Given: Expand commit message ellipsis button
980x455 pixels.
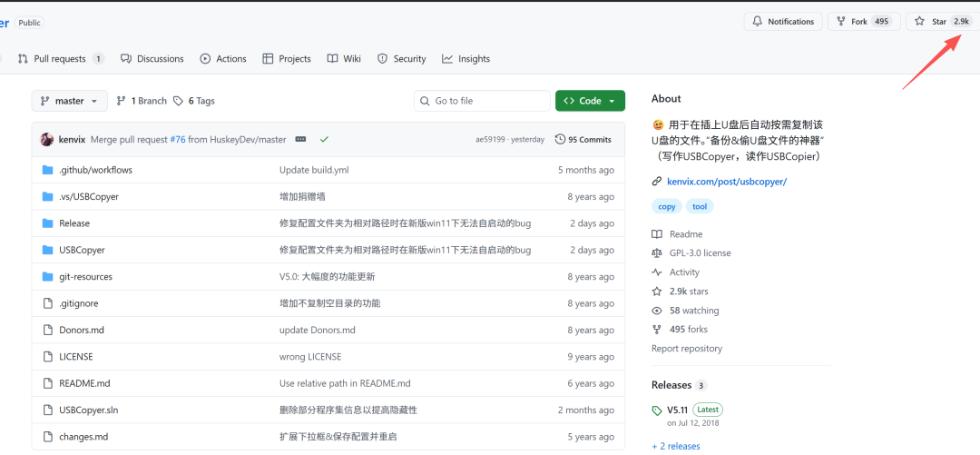Looking at the screenshot, I should coord(300,140).
